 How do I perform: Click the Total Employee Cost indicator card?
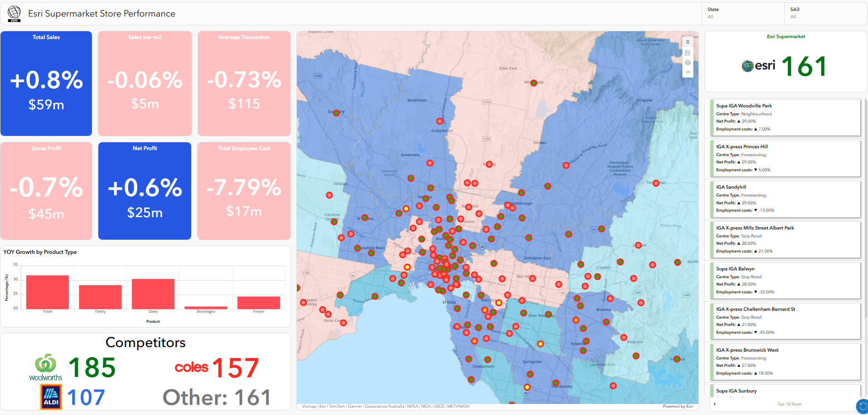pyautogui.click(x=244, y=191)
